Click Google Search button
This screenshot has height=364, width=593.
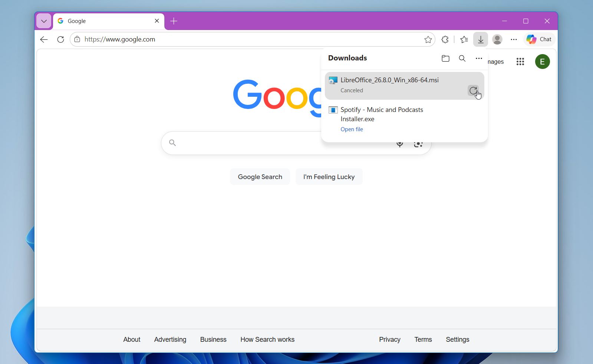[260, 177]
